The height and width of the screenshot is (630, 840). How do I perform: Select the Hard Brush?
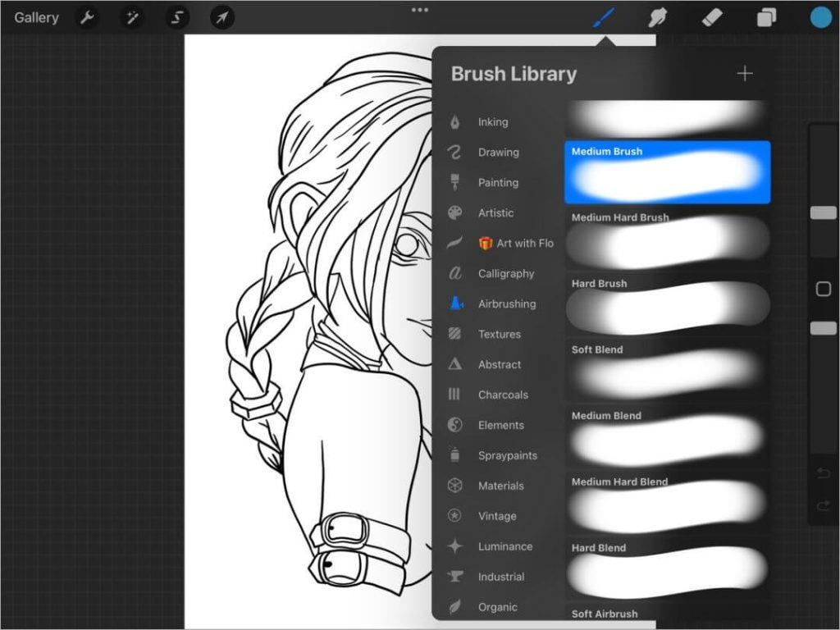(668, 304)
